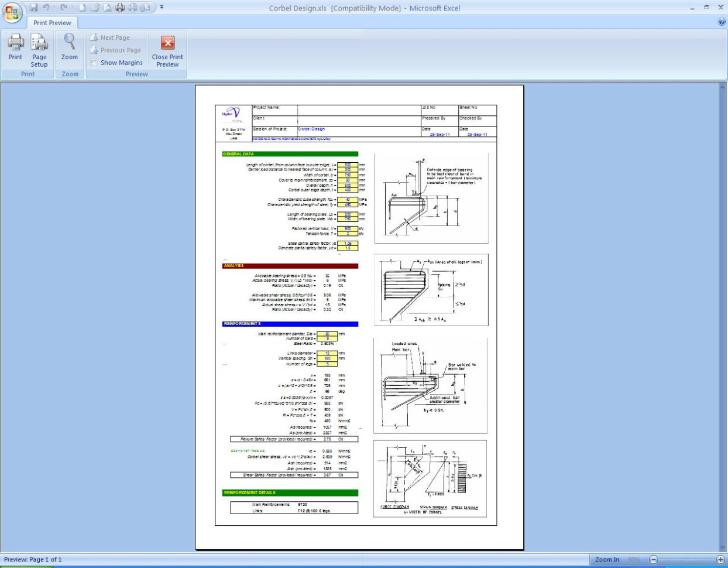This screenshot has width=728, height=568.
Task: Click the Quick Print printer icon
Action: [119, 6]
